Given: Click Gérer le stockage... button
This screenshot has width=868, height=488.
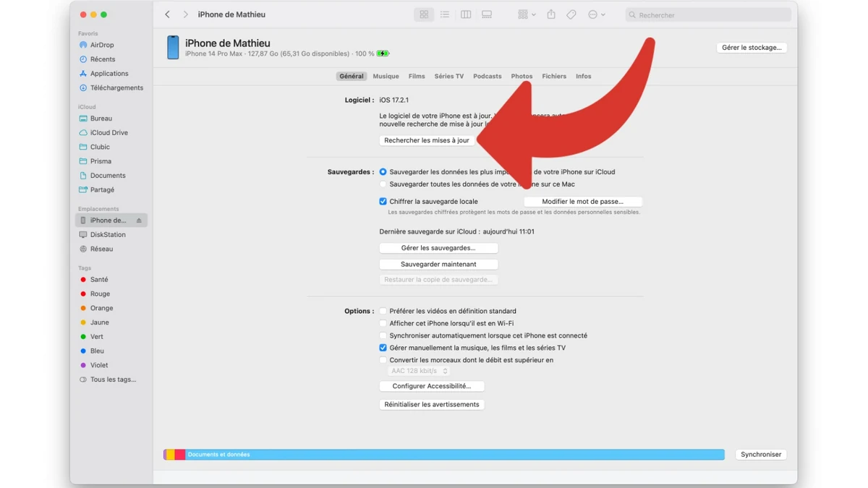Looking at the screenshot, I should pyautogui.click(x=752, y=48).
